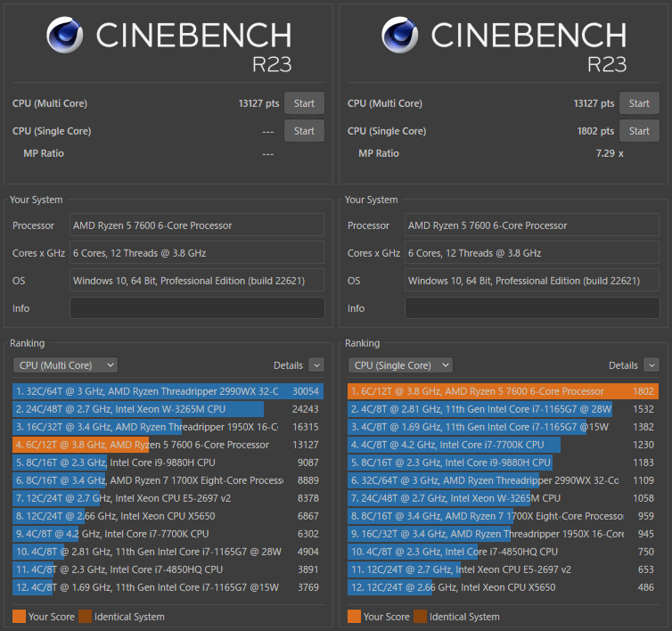
Task: Click orange Your Score swatch in left window
Action: [20, 617]
